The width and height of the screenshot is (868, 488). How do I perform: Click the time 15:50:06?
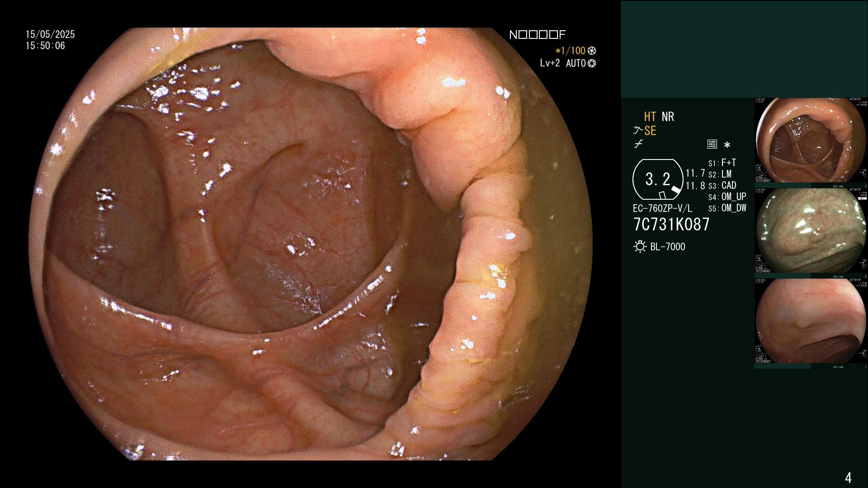(x=45, y=46)
